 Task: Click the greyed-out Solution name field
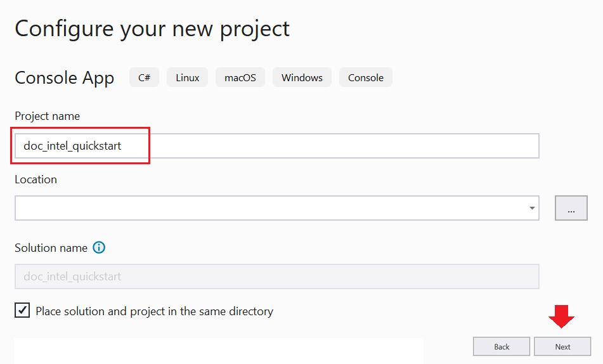pos(276,276)
